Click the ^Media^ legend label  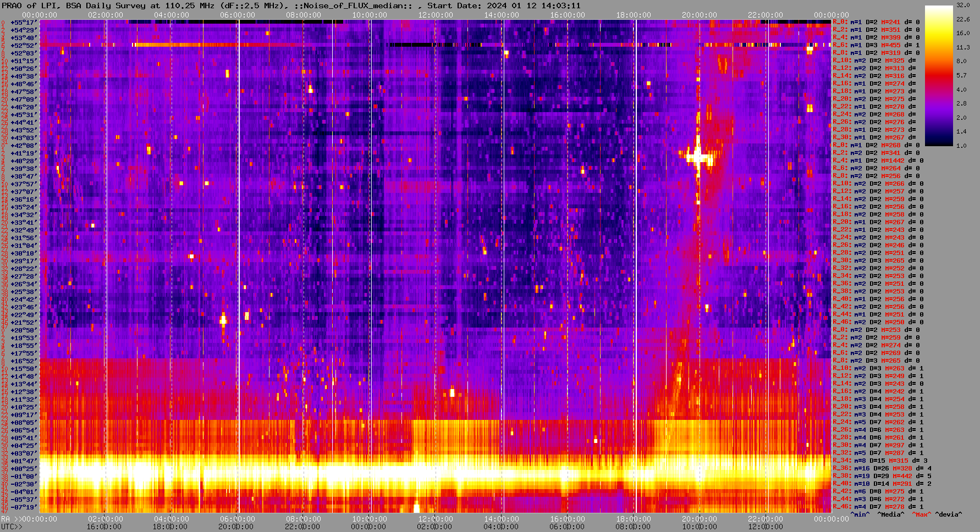point(891,514)
